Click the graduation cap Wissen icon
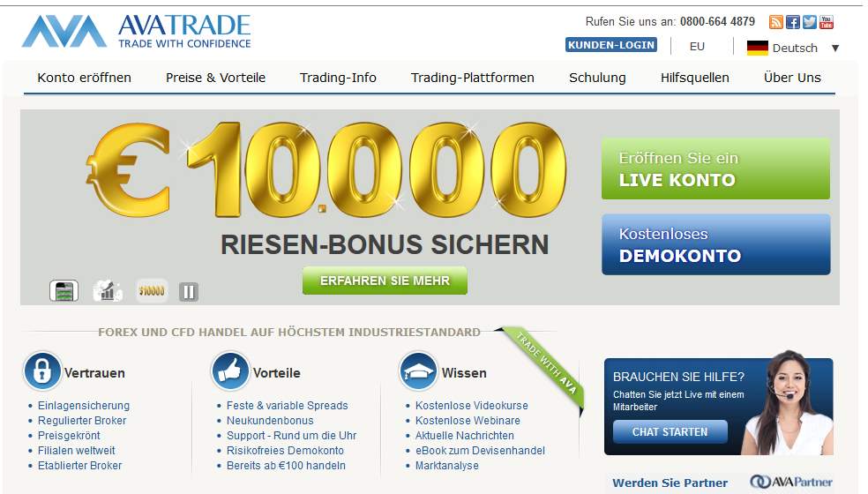 [x=418, y=371]
